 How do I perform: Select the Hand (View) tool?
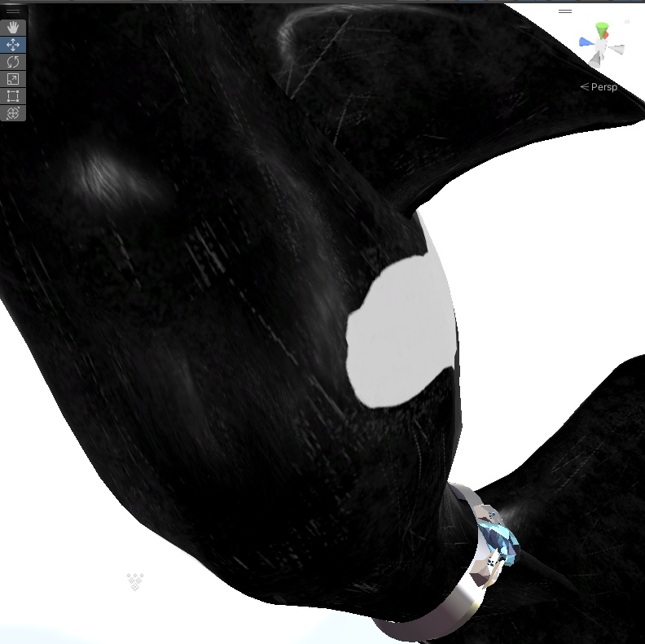(x=13, y=28)
